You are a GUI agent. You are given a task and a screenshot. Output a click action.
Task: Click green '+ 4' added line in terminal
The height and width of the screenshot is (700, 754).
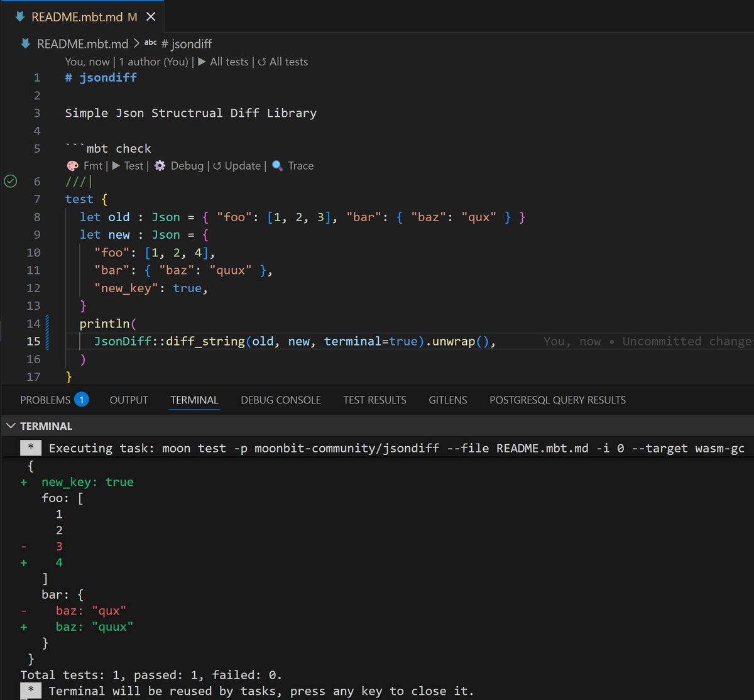click(41, 562)
